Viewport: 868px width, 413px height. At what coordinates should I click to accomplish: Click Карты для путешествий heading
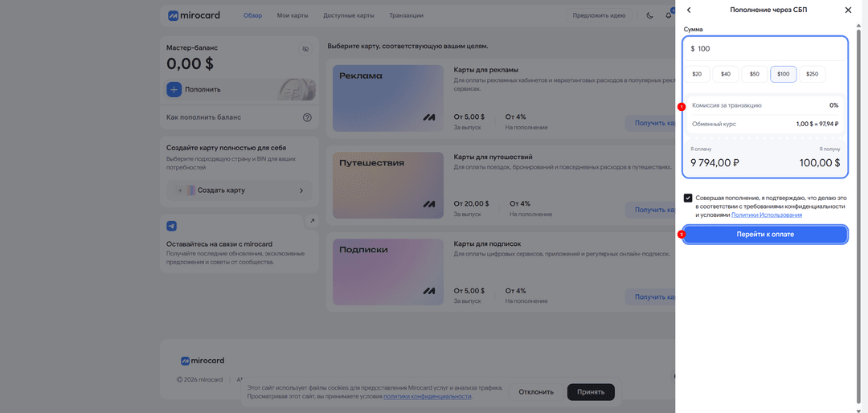(x=493, y=157)
